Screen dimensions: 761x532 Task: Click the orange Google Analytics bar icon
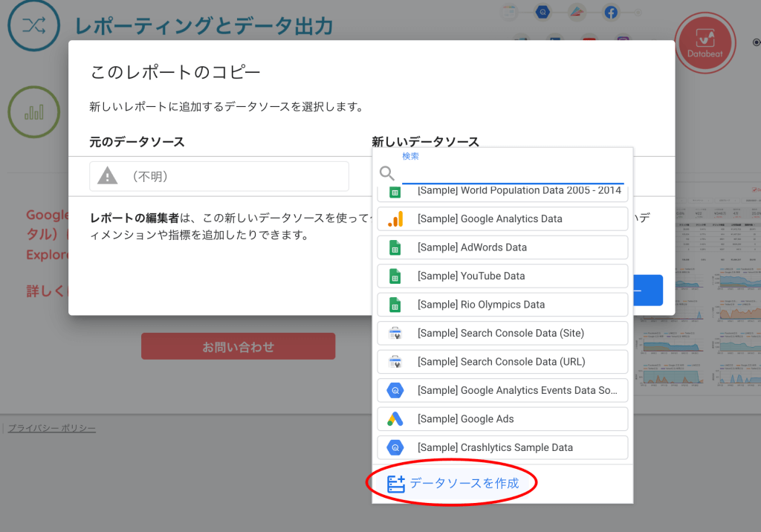tap(395, 219)
